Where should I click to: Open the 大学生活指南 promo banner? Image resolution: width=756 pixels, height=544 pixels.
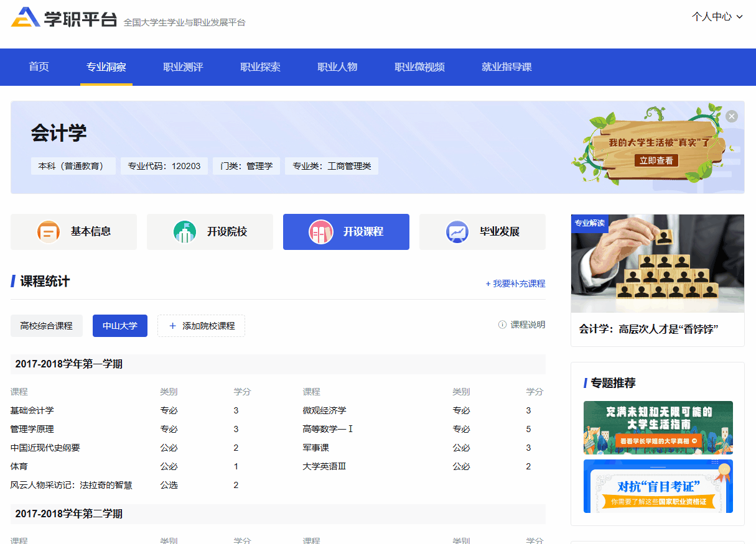click(x=658, y=428)
